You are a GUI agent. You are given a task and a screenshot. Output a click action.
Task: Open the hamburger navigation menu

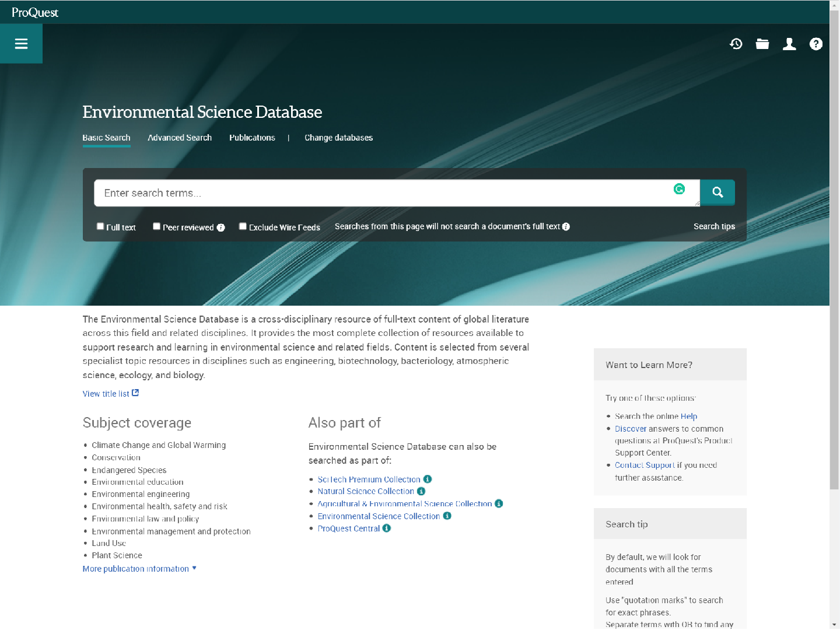tap(21, 44)
